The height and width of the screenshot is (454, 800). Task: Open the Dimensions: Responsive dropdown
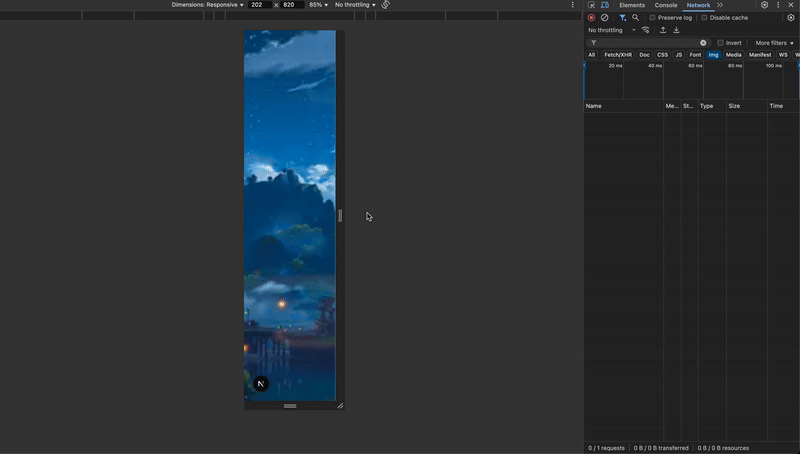point(207,5)
